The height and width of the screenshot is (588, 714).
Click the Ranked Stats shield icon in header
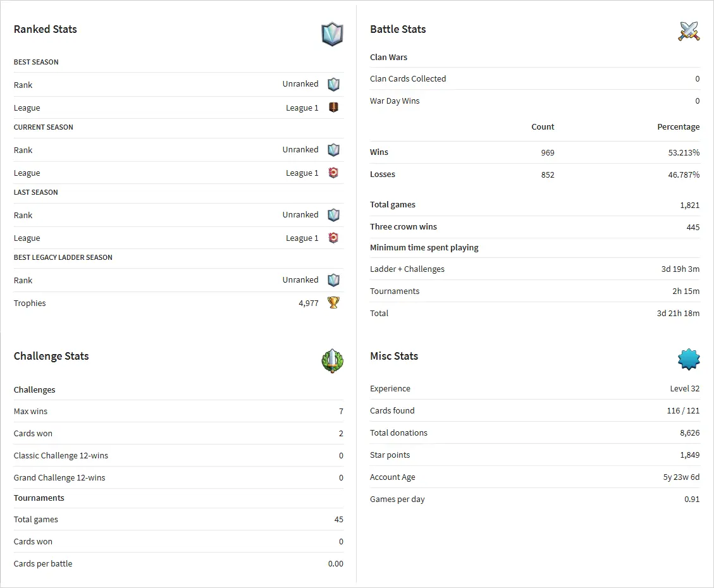coord(332,34)
